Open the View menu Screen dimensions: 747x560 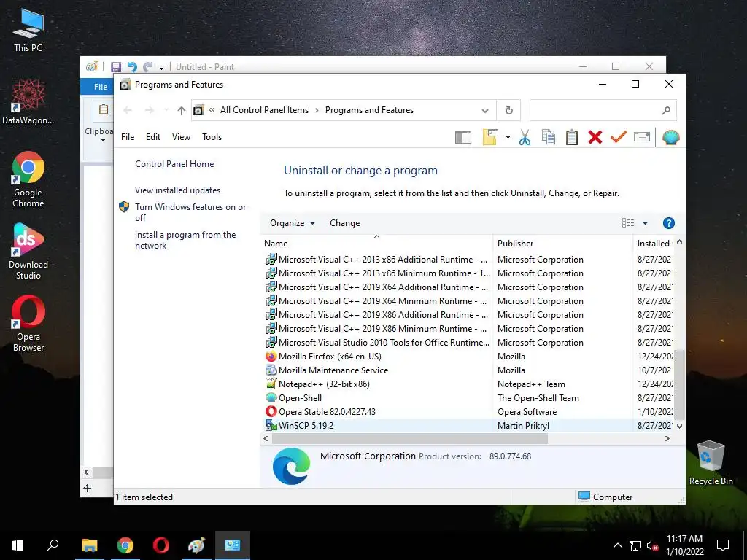181,137
